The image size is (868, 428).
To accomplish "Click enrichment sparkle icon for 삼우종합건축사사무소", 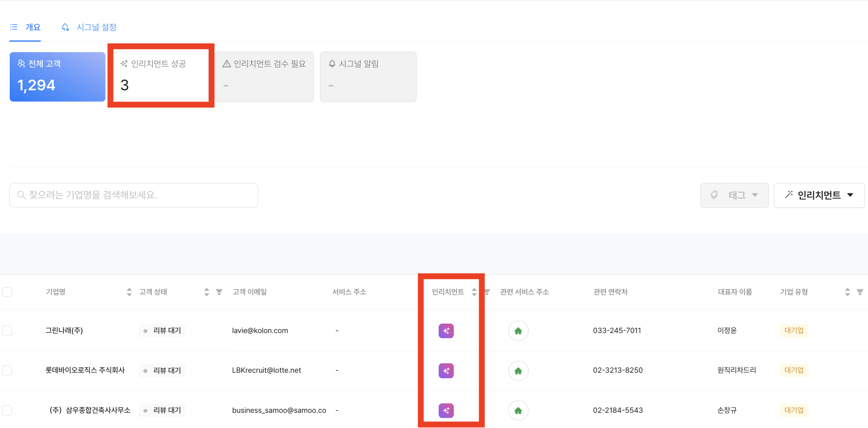I will click(446, 410).
